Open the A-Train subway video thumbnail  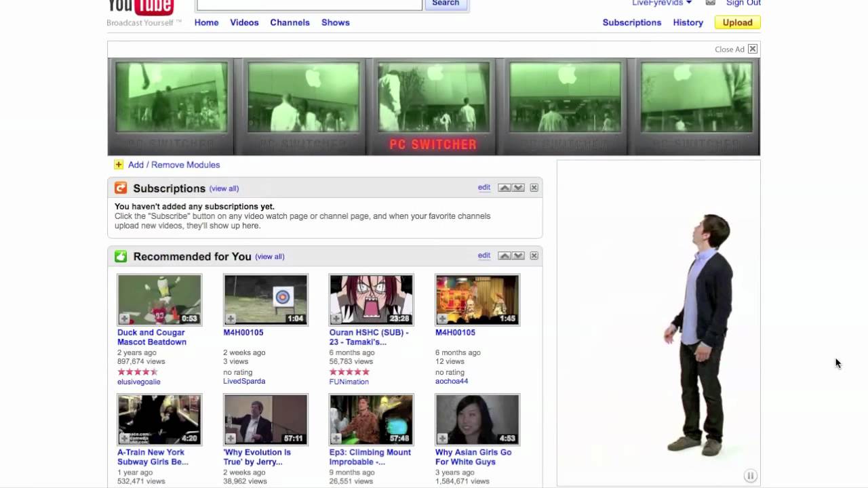[159, 420]
